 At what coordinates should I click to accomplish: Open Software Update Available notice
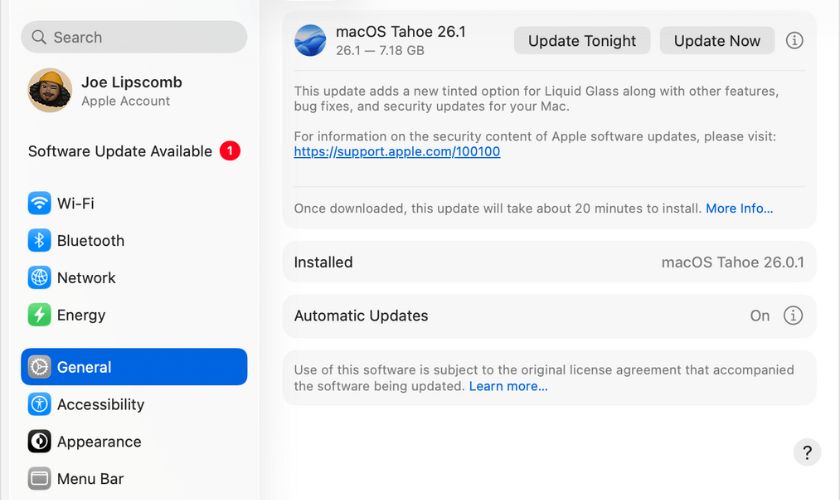pos(133,151)
